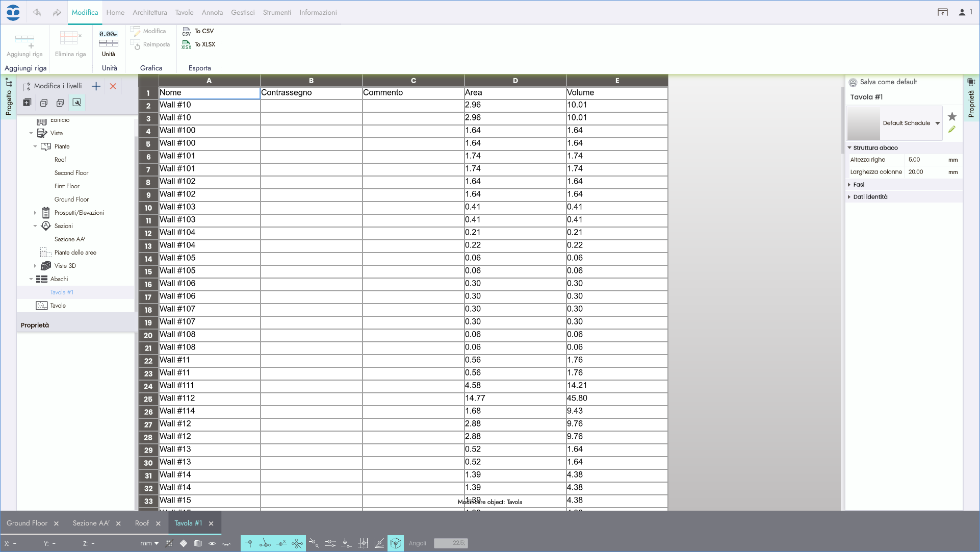Click the star favorite icon
Viewport: 980px width, 552px height.
[951, 117]
